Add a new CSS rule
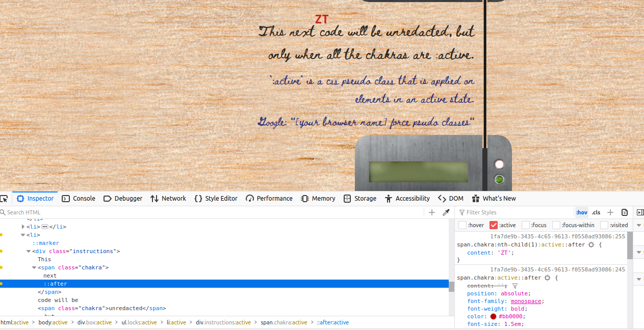The height and width of the screenshot is (330, 644). point(610,212)
